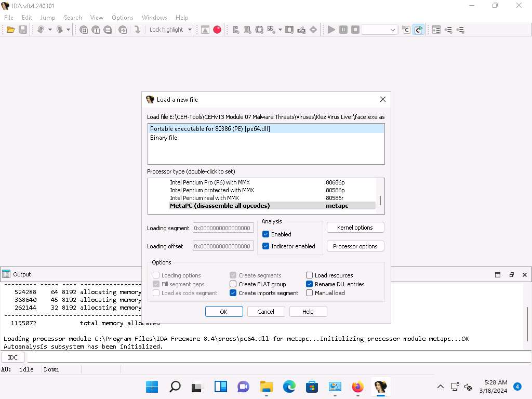Open the debugger selection combo box
532x399 pixels.
[380, 30]
